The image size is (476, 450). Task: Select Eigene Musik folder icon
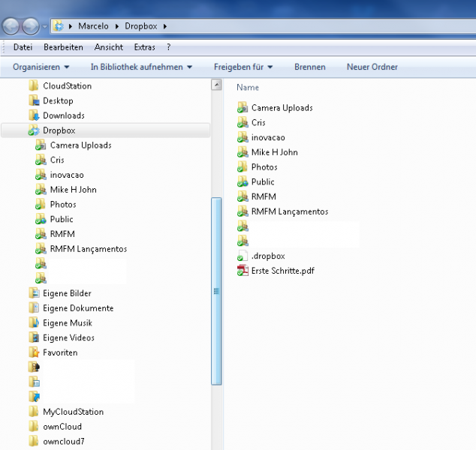[x=34, y=323]
